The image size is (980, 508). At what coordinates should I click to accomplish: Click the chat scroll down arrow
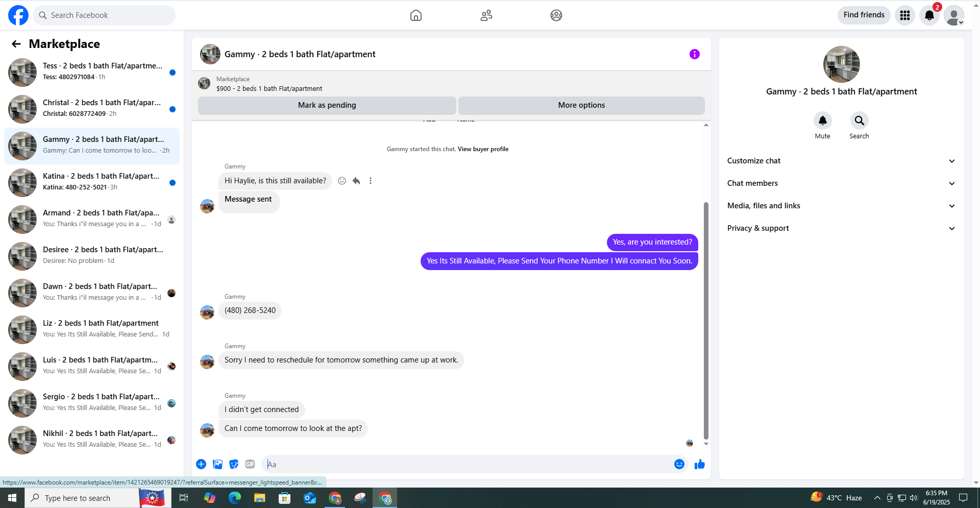(x=706, y=444)
